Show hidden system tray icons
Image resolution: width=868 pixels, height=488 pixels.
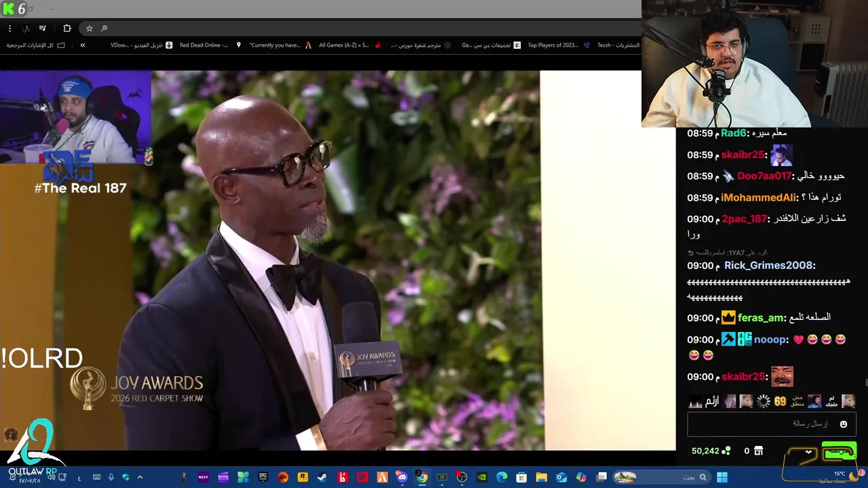tap(140, 477)
